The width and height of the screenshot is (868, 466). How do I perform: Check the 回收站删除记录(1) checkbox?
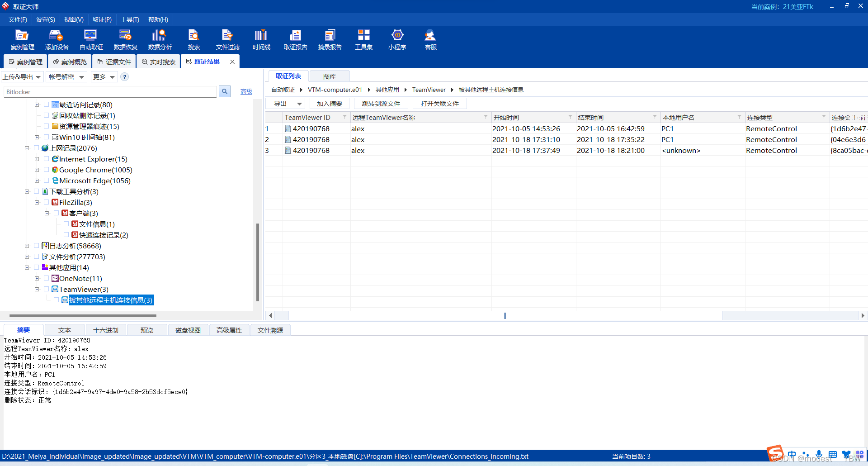point(46,115)
